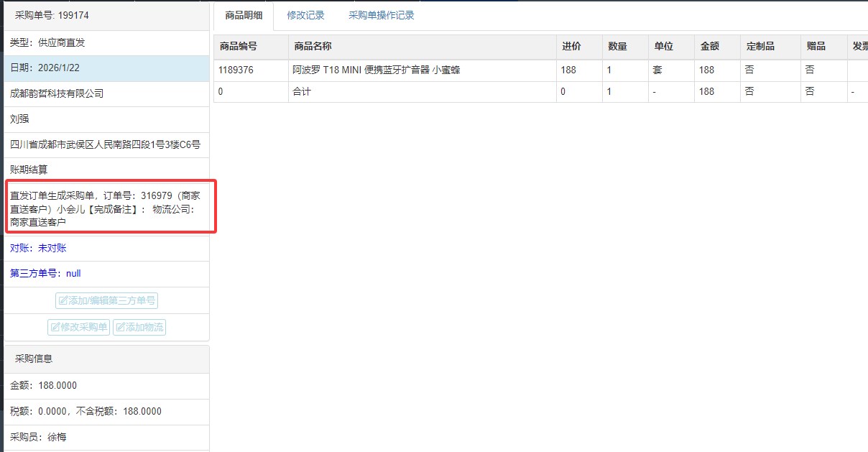The width and height of the screenshot is (868, 452).
Task: Click the 金额 column header
Action: pyautogui.click(x=709, y=47)
